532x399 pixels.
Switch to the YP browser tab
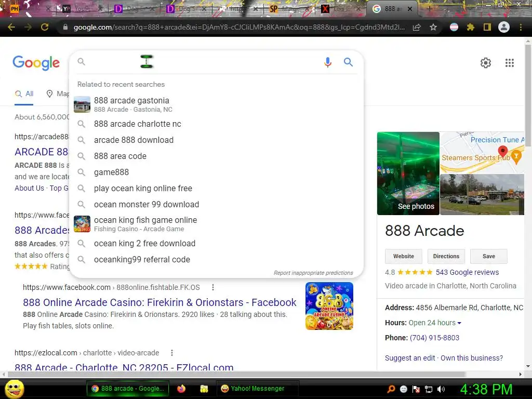pyautogui.click(x=82, y=9)
